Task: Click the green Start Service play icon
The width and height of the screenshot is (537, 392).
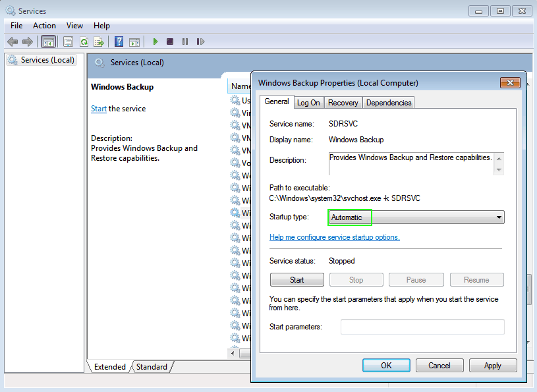Action: (x=155, y=42)
